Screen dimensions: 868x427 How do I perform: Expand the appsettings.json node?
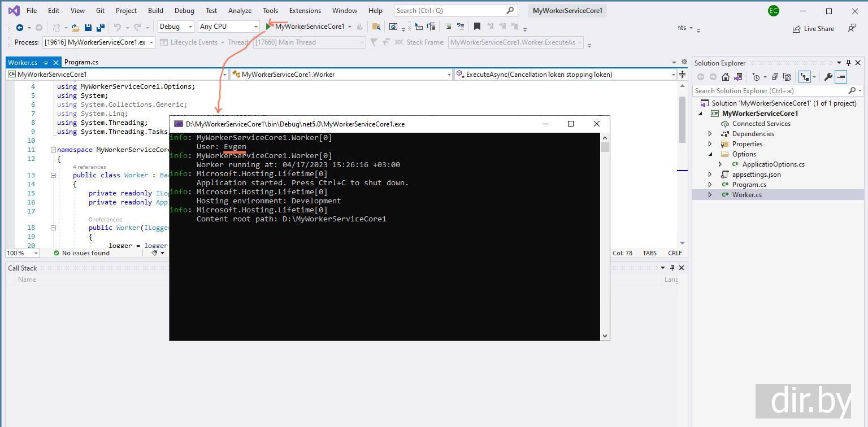tap(710, 175)
